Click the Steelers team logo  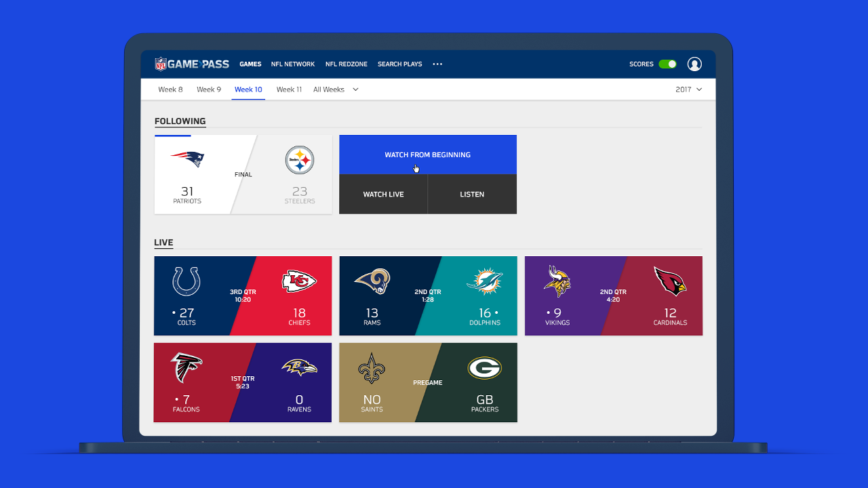pos(300,161)
